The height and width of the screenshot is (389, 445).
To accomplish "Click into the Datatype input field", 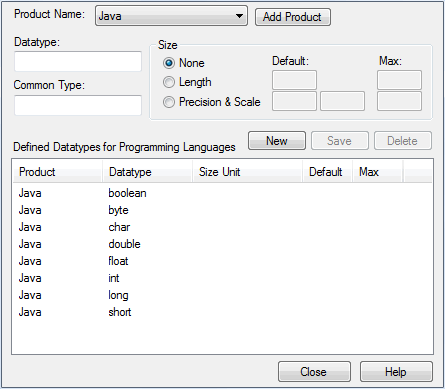I will (x=78, y=61).
